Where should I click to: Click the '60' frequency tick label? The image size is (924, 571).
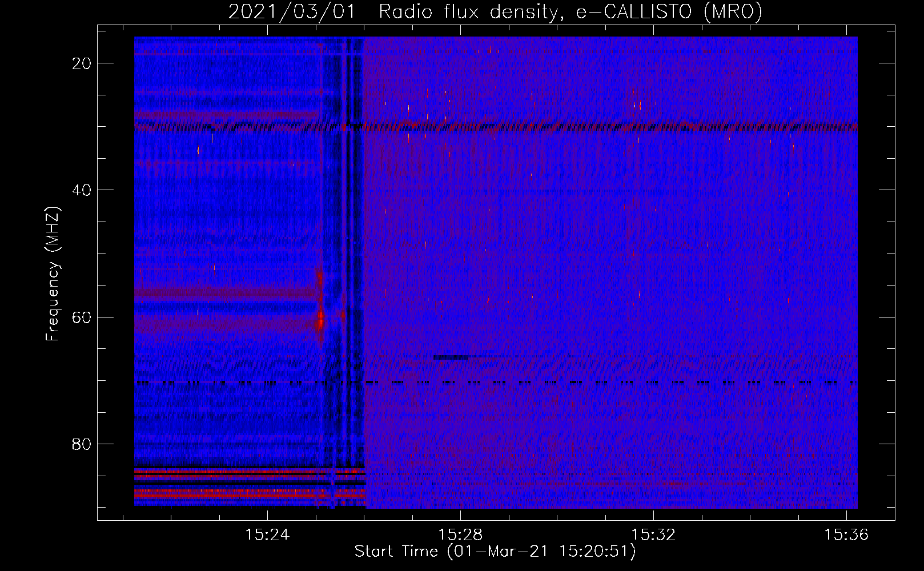[x=82, y=317]
